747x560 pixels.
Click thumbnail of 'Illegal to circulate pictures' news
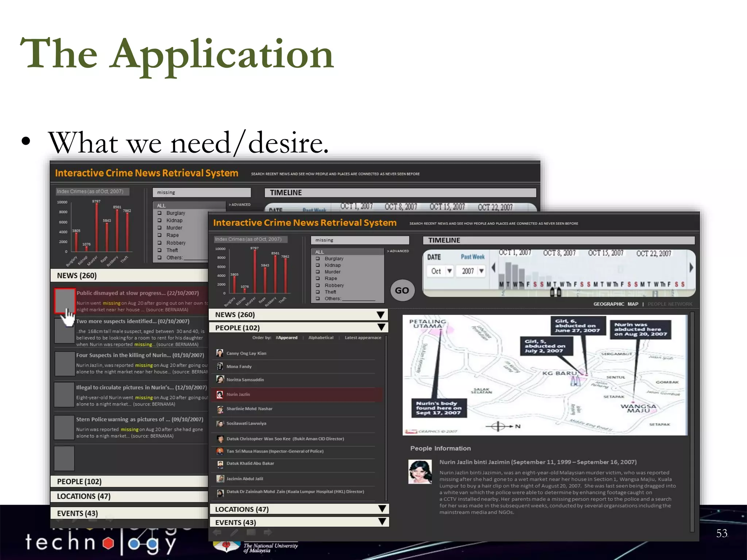(64, 394)
